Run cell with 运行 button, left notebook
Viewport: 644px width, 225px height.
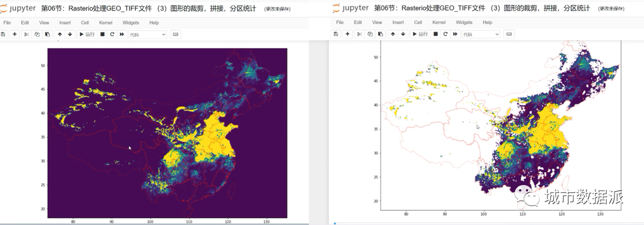87,34
